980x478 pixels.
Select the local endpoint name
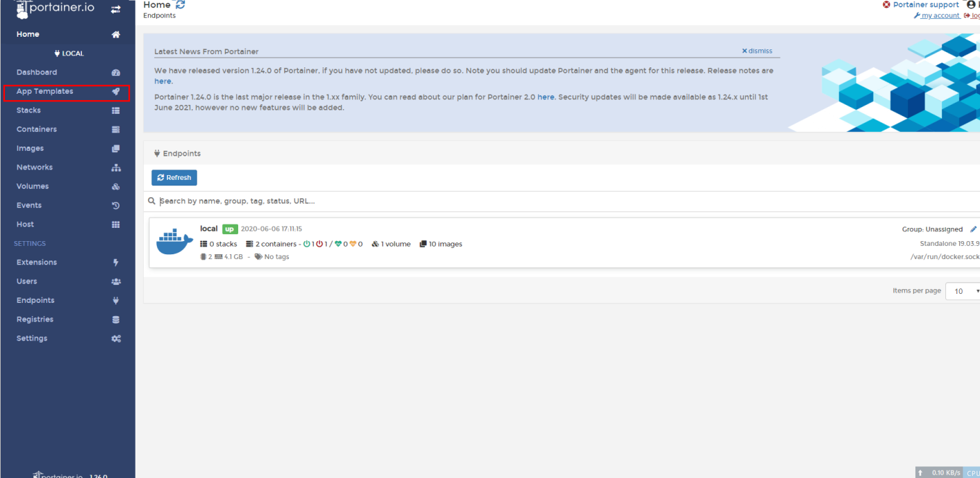point(208,229)
